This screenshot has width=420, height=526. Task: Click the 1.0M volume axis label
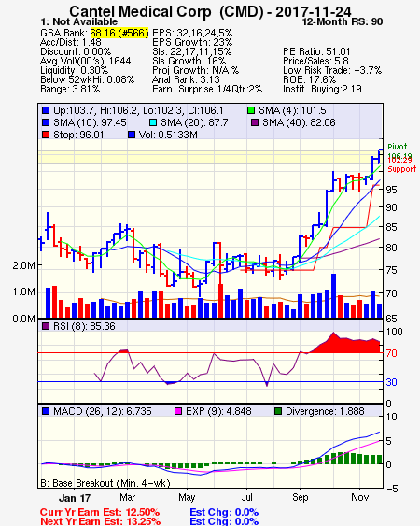[x=23, y=291]
